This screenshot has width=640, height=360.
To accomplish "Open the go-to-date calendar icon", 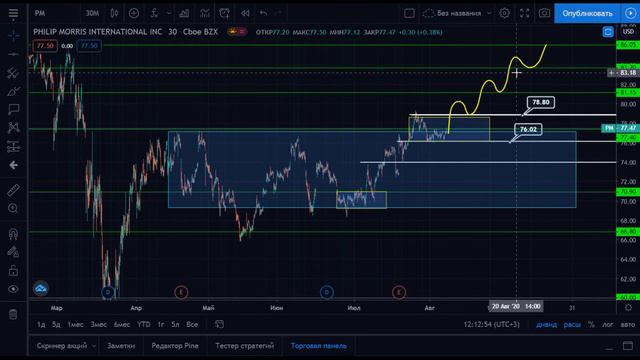I will (x=219, y=324).
